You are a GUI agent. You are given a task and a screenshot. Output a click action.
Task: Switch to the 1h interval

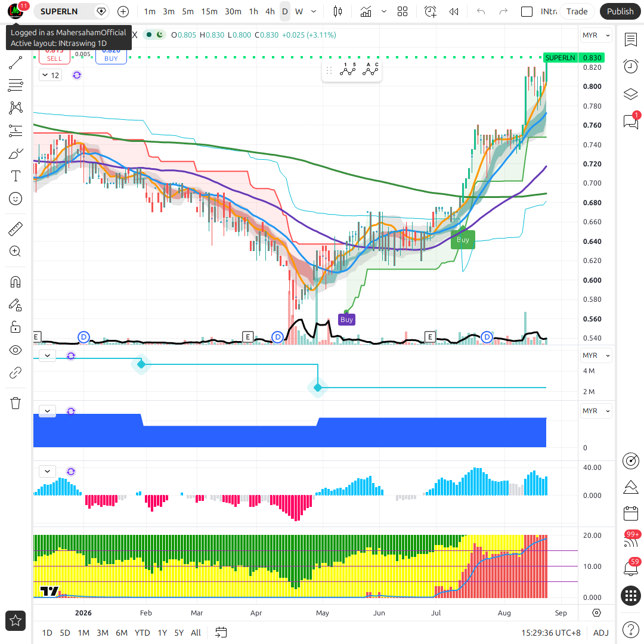253,11
